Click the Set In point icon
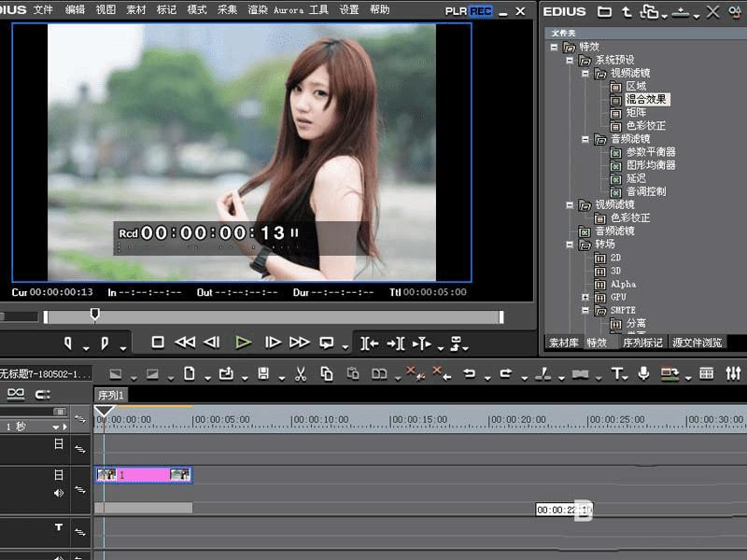Viewport: 747px width, 560px height. tap(67, 343)
